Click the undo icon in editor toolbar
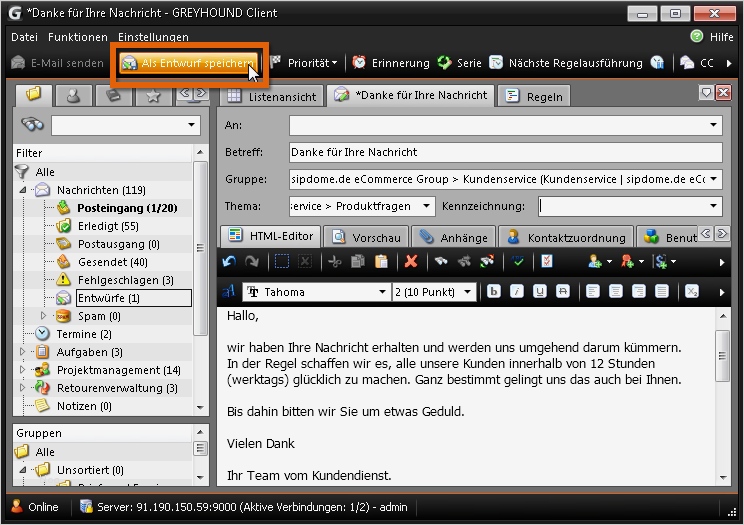The image size is (744, 525). [229, 262]
